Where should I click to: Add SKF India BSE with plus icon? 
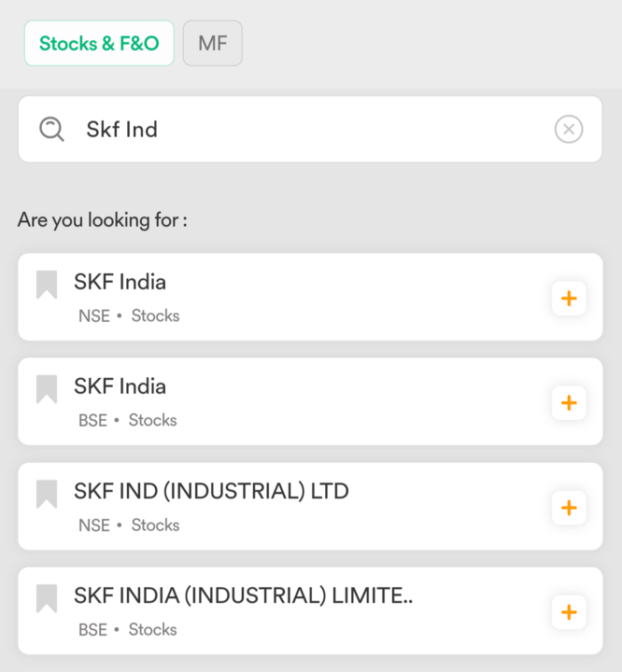click(x=568, y=403)
